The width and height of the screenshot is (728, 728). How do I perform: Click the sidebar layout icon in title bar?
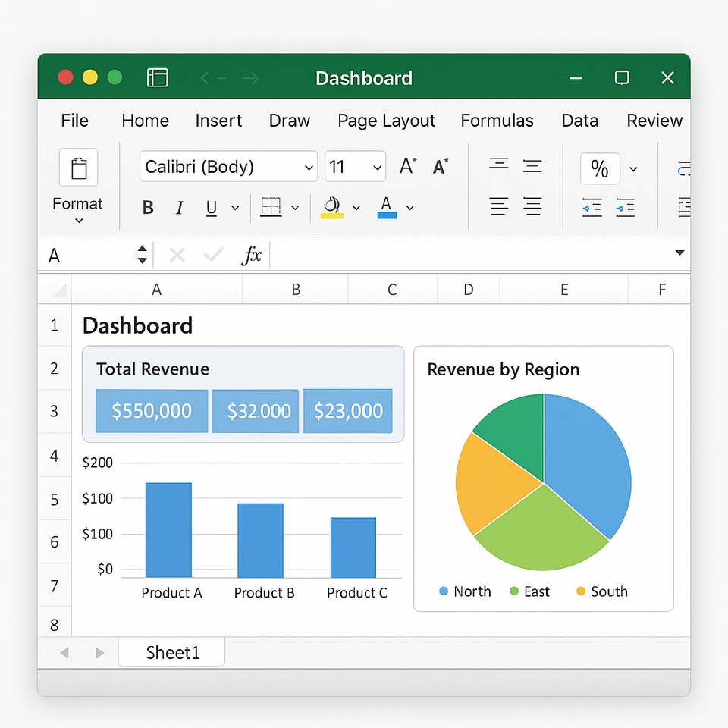coord(158,77)
